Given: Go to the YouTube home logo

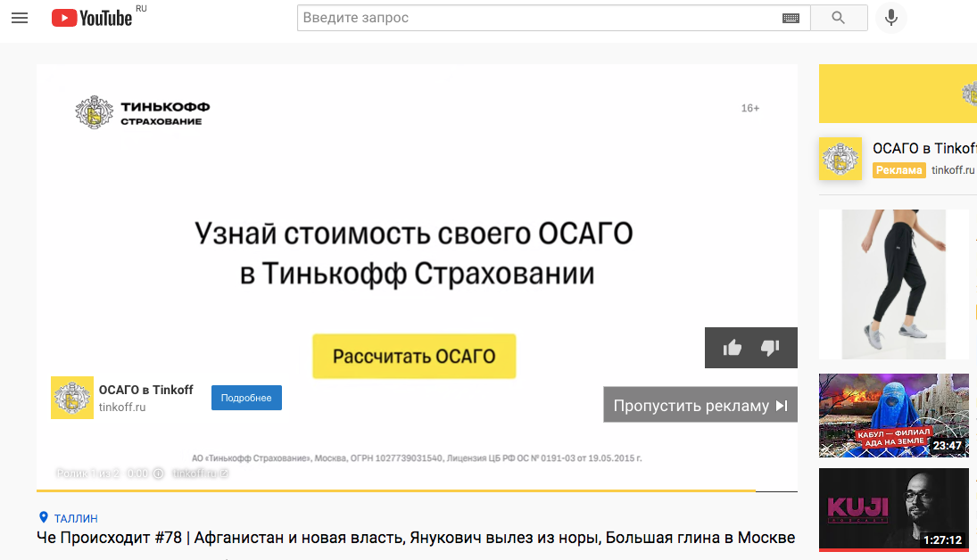Looking at the screenshot, I should click(92, 18).
